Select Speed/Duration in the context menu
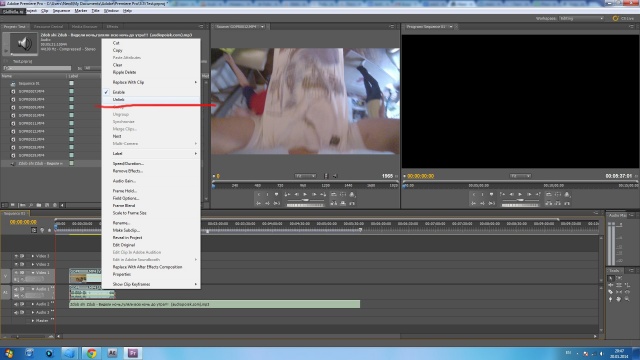 pos(151,164)
